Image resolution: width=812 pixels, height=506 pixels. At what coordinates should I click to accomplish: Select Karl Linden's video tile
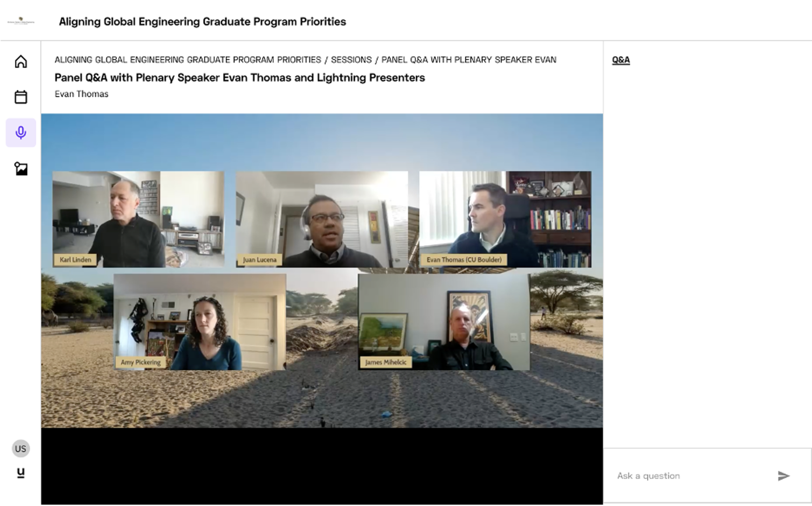pos(139,219)
